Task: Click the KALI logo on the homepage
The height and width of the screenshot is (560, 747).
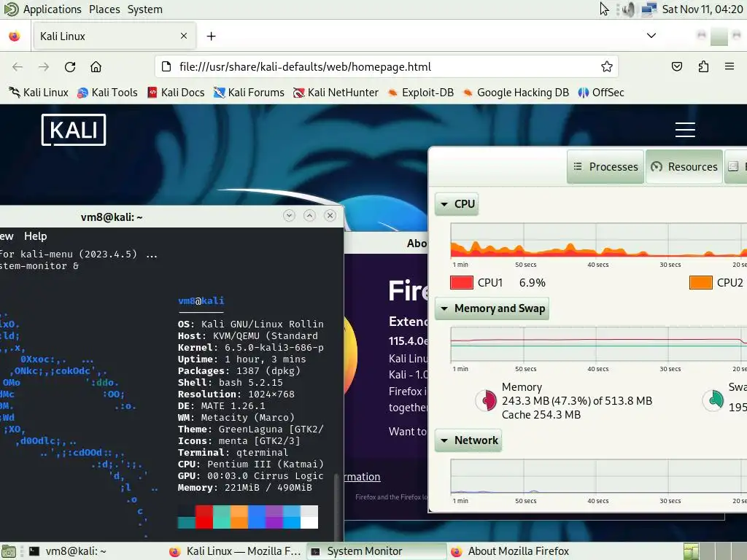Action: point(74,130)
